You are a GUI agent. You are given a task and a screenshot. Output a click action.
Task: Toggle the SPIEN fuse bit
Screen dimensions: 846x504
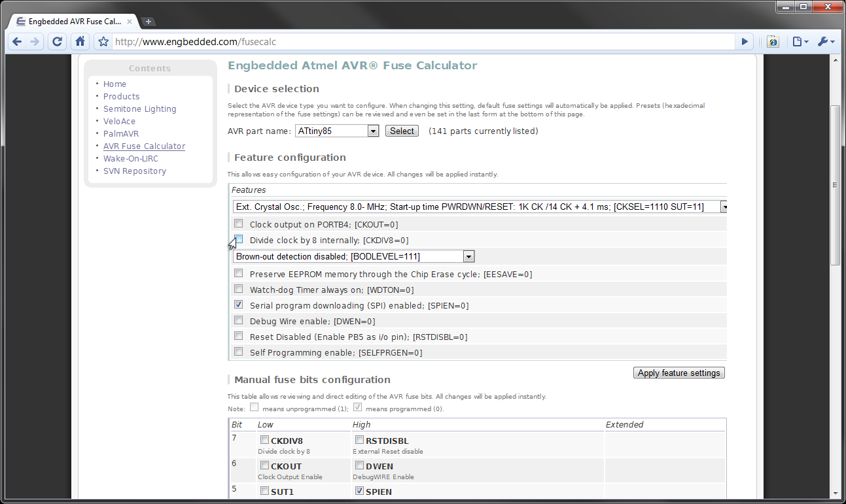(x=359, y=490)
